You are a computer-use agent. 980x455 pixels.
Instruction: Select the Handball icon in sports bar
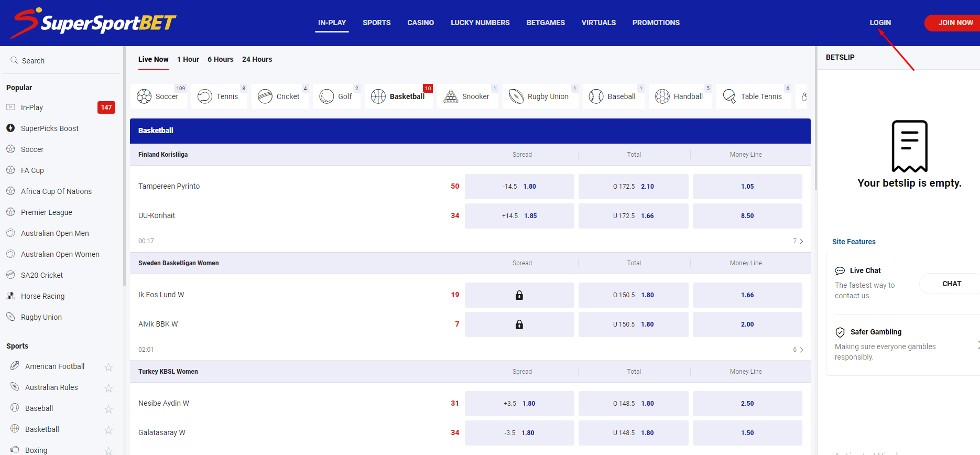(662, 96)
